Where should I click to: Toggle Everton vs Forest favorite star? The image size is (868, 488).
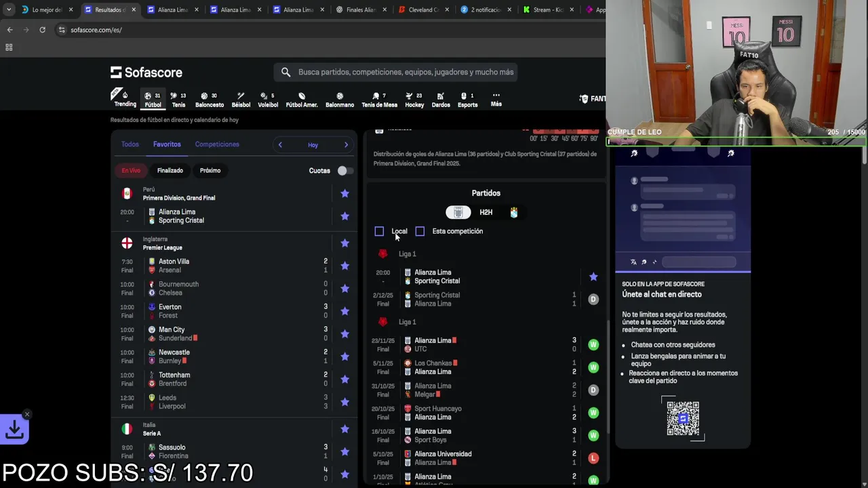coord(344,311)
